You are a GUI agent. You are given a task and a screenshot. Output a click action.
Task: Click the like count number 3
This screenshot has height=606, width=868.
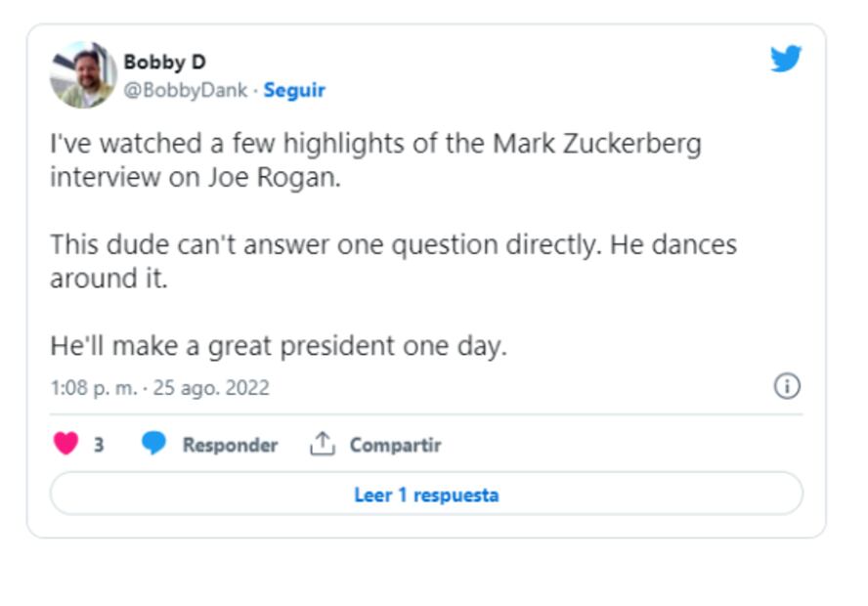(99, 445)
